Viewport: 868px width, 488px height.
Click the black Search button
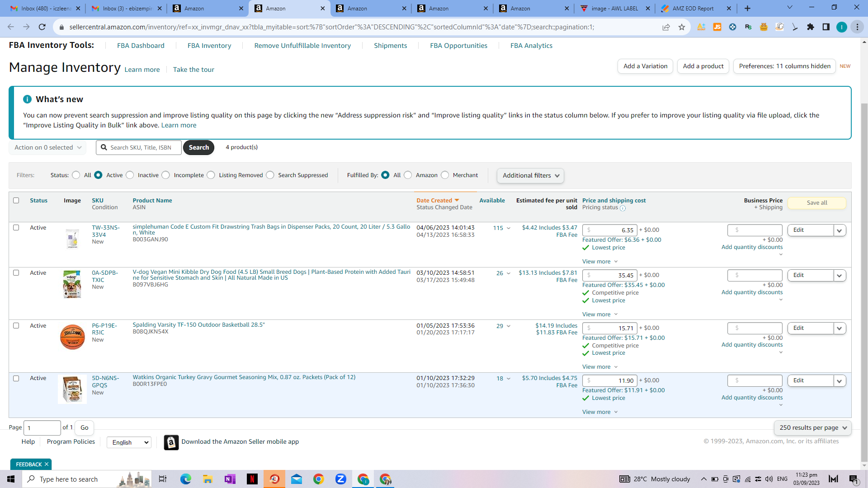(199, 147)
